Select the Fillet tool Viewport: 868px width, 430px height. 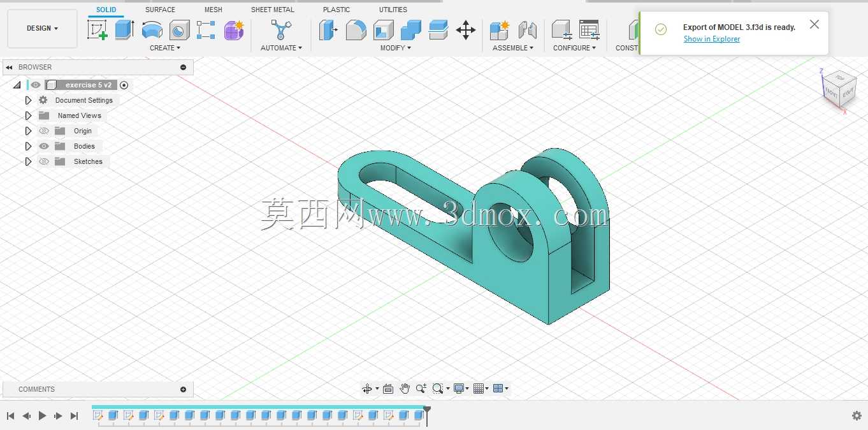coord(356,30)
